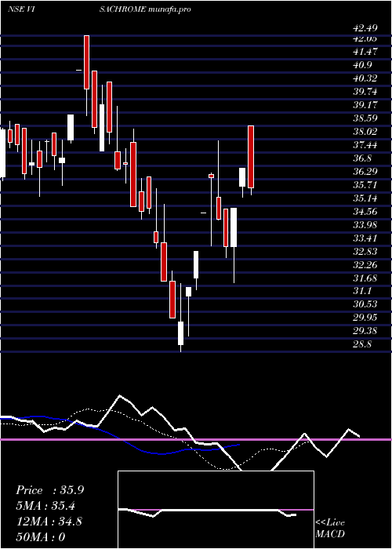Click the pink horizontal zero line in the indicator

click(x=196, y=439)
